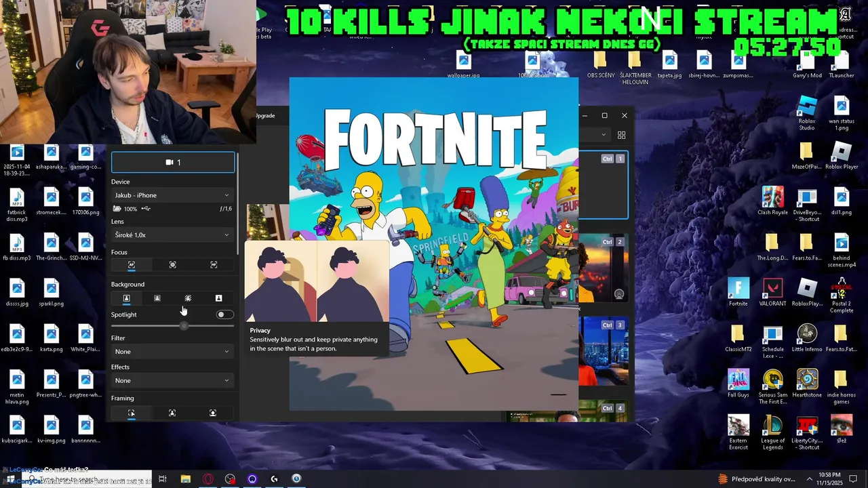Open the Hearthstone desktop icon

point(807,384)
